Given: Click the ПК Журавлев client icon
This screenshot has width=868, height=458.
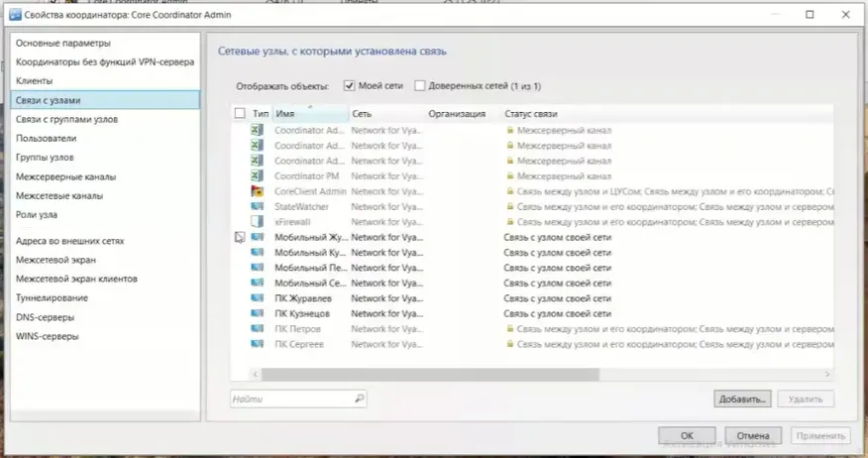Looking at the screenshot, I should point(257,298).
